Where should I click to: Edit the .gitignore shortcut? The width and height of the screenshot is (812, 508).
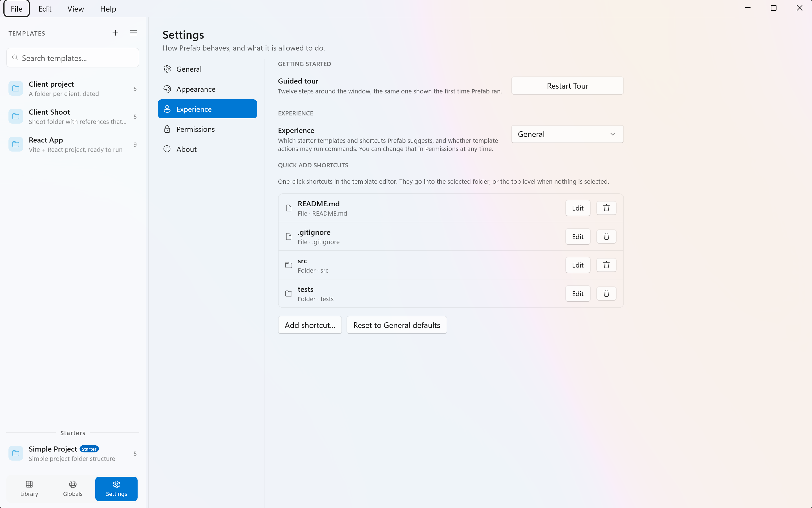[577, 237]
